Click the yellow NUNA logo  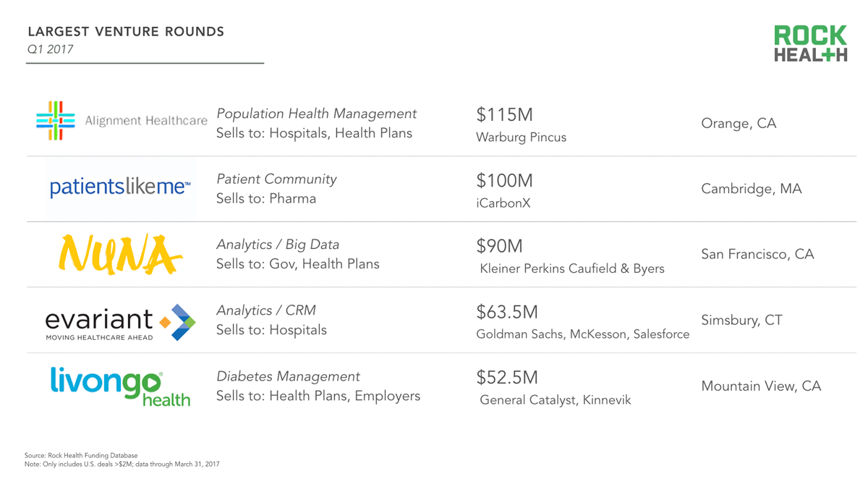119,255
